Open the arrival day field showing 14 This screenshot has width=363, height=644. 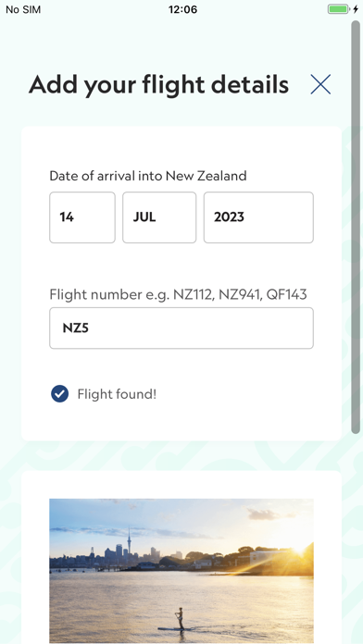[x=82, y=217]
